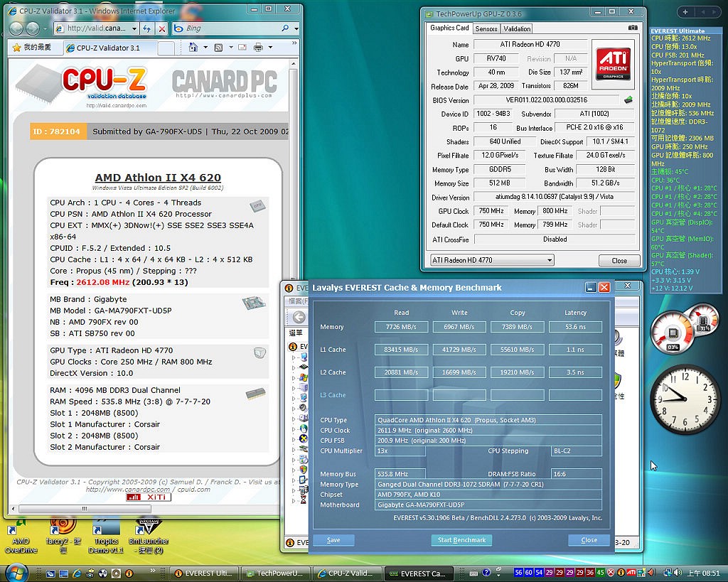
Task: Switch to EVEREST Ca... taskbar button
Action: [x=419, y=573]
